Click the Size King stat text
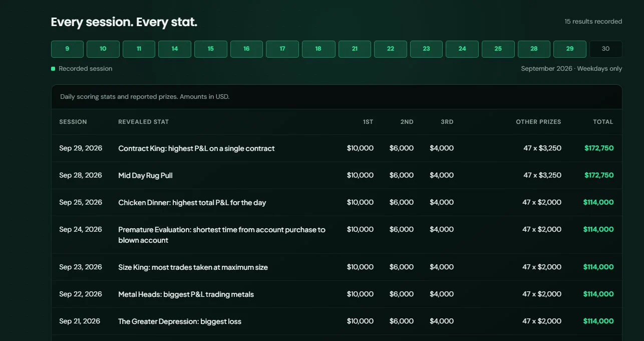The height and width of the screenshot is (341, 644). (193, 267)
